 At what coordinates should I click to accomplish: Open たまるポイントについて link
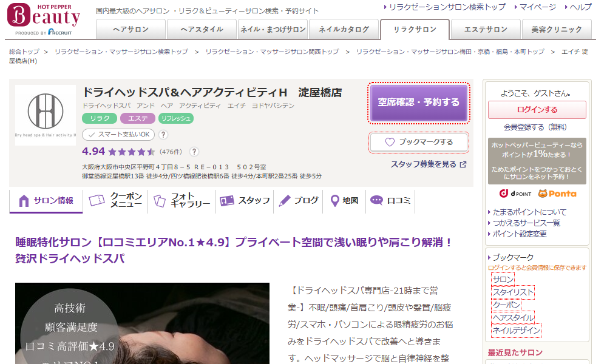tap(529, 212)
